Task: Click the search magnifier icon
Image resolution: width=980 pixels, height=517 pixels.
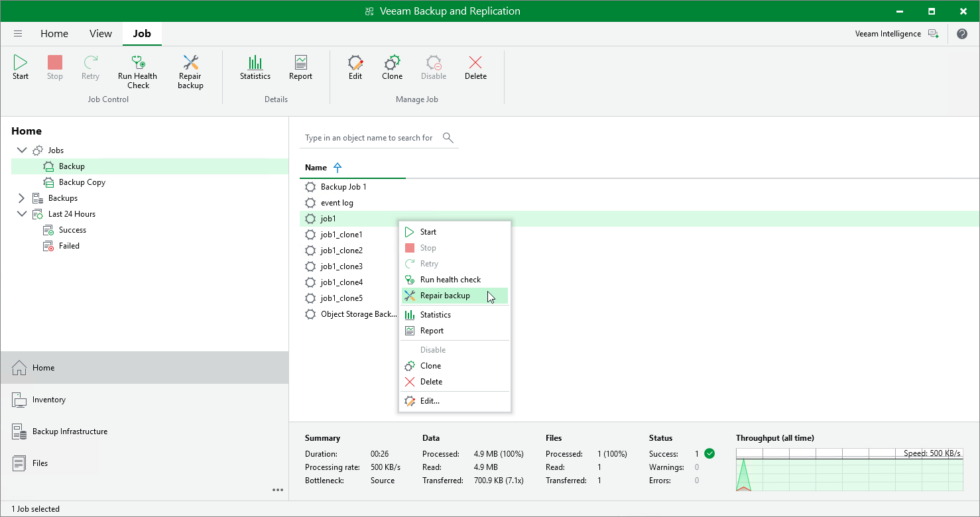Action: click(448, 138)
